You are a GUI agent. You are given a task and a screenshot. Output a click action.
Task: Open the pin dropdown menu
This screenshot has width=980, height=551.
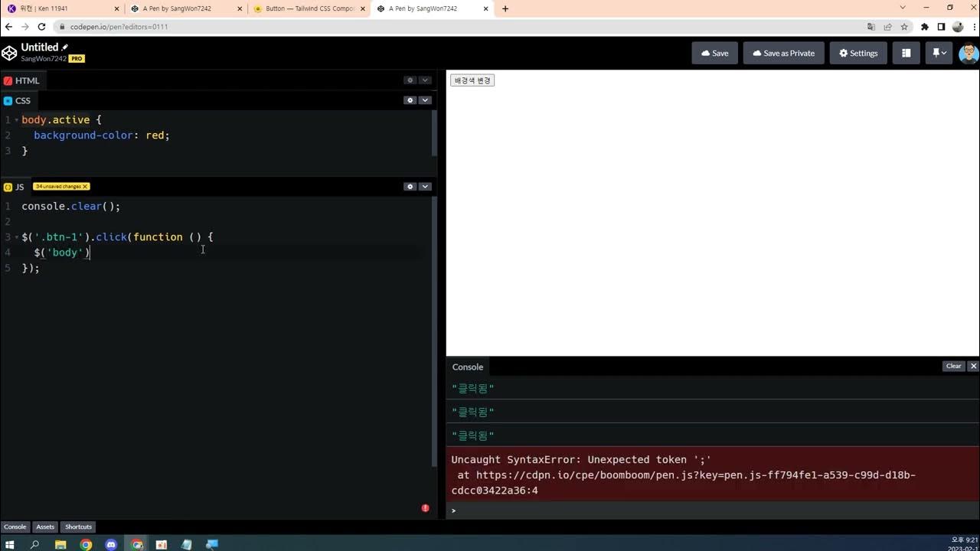[939, 53]
